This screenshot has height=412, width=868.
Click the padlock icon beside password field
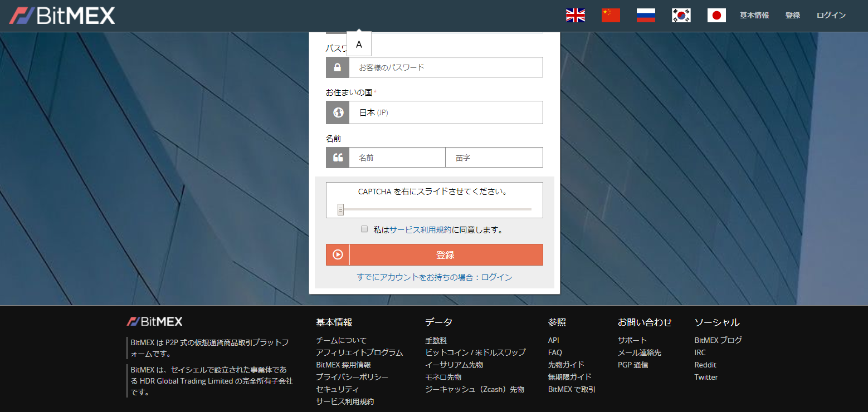(338, 67)
